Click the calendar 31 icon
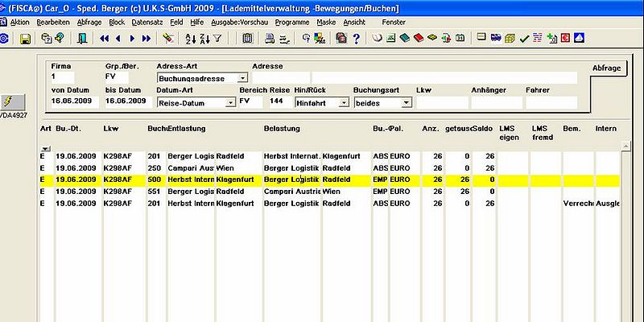This screenshot has width=644, height=322. [460, 38]
